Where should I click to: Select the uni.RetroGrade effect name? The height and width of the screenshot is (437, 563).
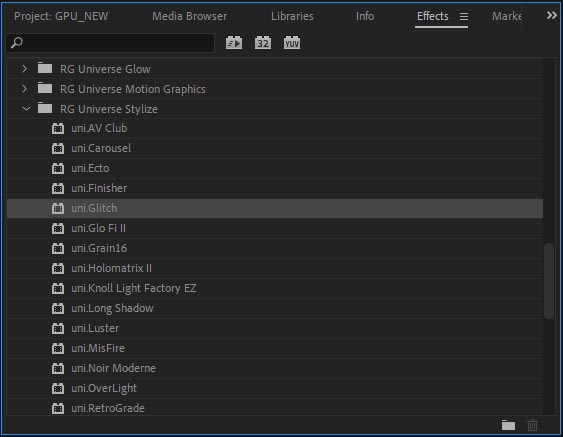108,408
